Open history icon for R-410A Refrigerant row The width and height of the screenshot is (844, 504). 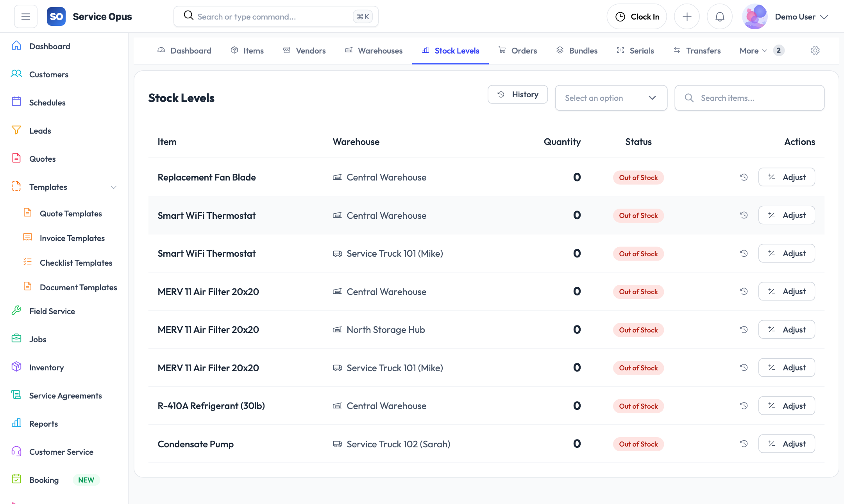click(x=744, y=406)
